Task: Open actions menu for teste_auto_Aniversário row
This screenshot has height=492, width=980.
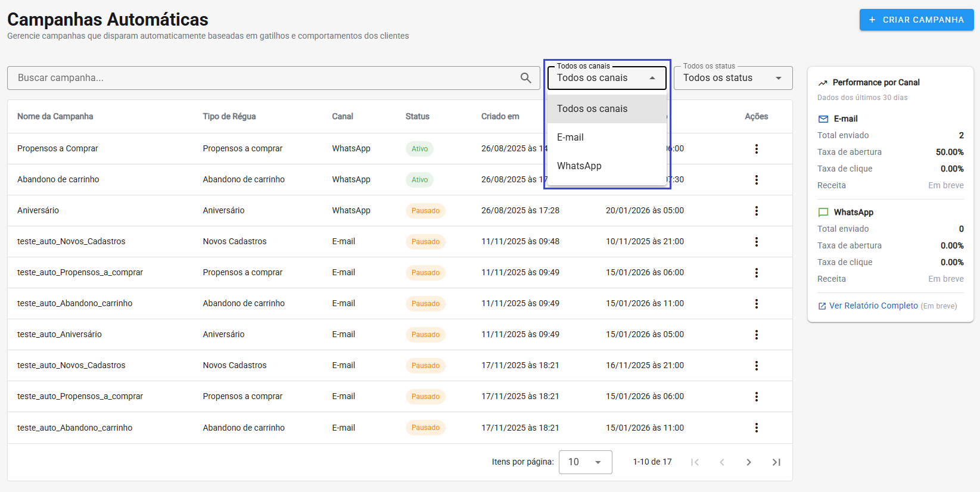Action: point(756,335)
